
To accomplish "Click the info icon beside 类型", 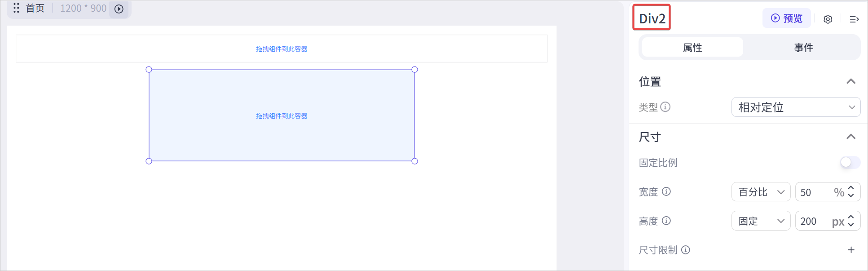I will [x=665, y=107].
